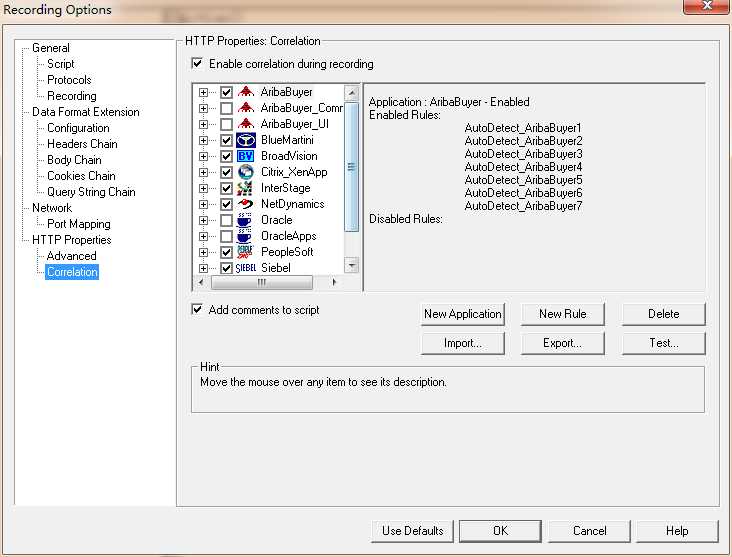Uncheck the Citrix_XenApp checkbox
The height and width of the screenshot is (557, 732).
tap(226, 172)
